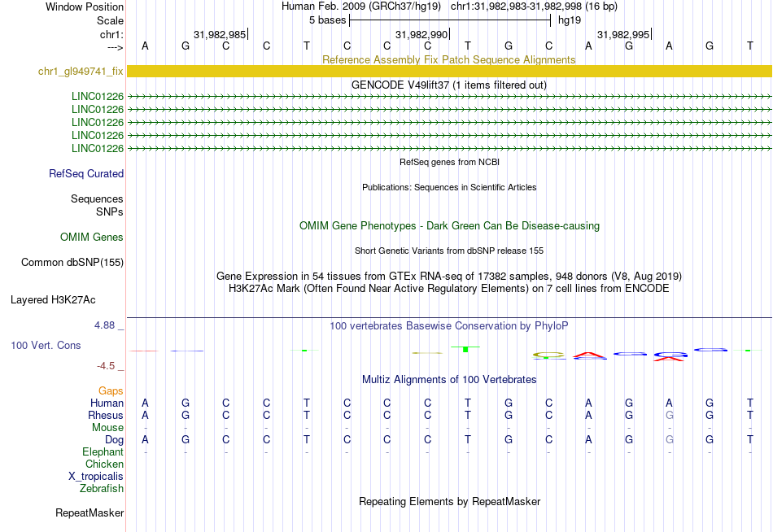Viewport: 773px width, 532px height.
Task: Click the 31,982,990 coordinate marker
Action: point(422,34)
